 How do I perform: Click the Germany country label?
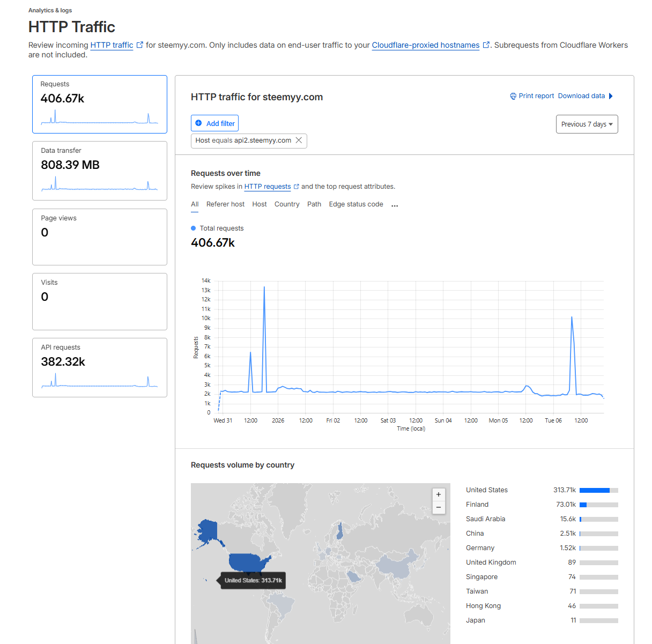pyautogui.click(x=480, y=548)
